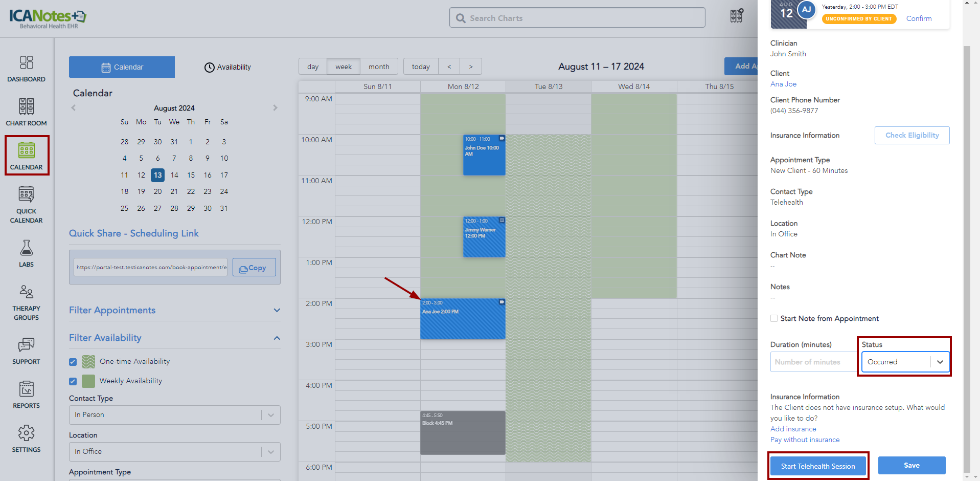Open the Contact Type In Person dropdown
Screen dimensions: 980x481
click(x=174, y=415)
